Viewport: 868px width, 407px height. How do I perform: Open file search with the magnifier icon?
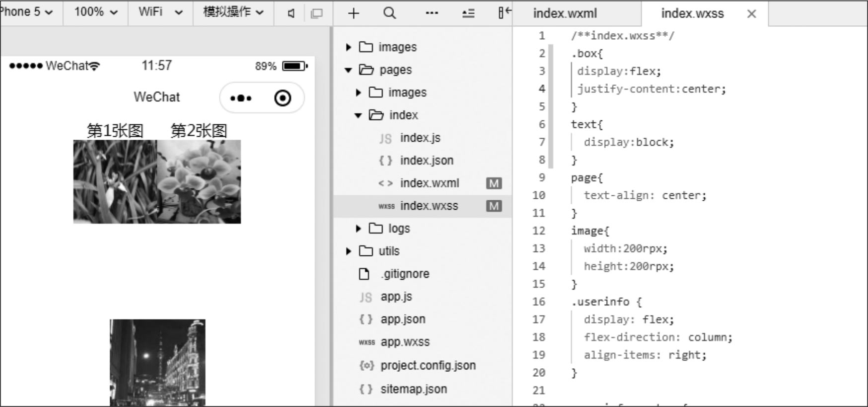point(390,13)
